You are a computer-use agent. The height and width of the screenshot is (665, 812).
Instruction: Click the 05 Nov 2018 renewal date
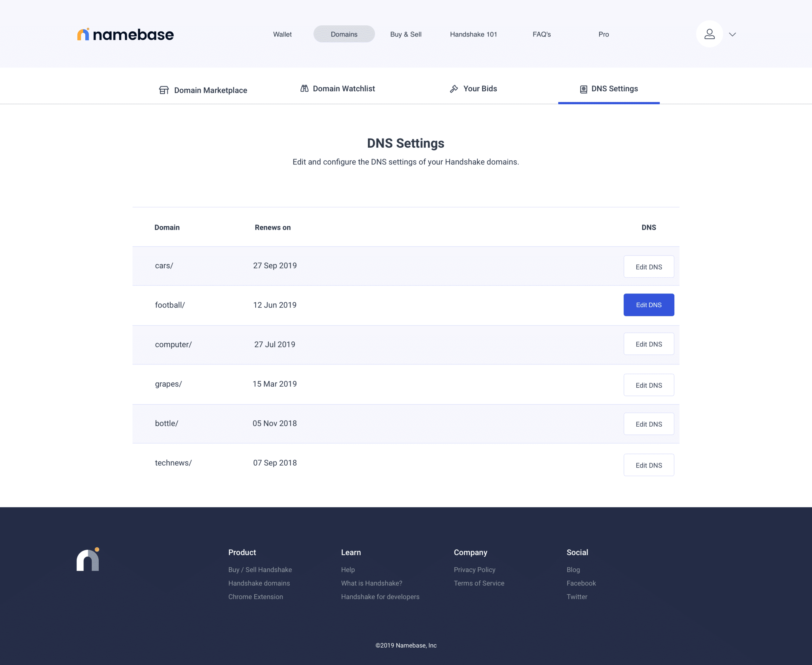275,423
